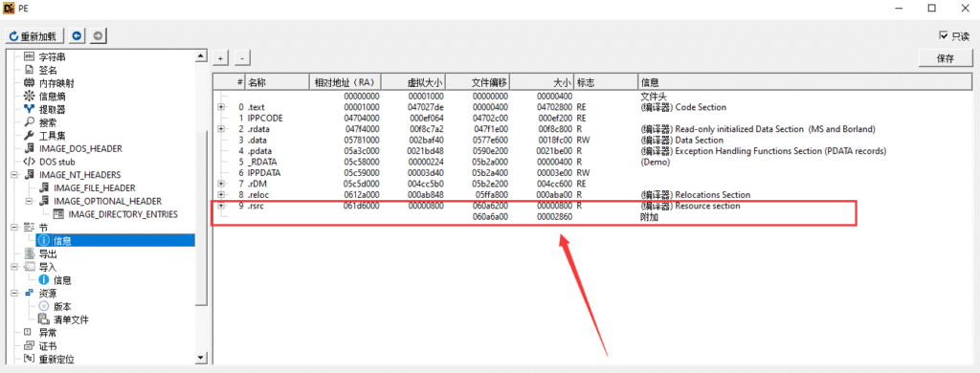Click the 名称 column header
Viewport: 980px width, 373px height.
[x=277, y=82]
